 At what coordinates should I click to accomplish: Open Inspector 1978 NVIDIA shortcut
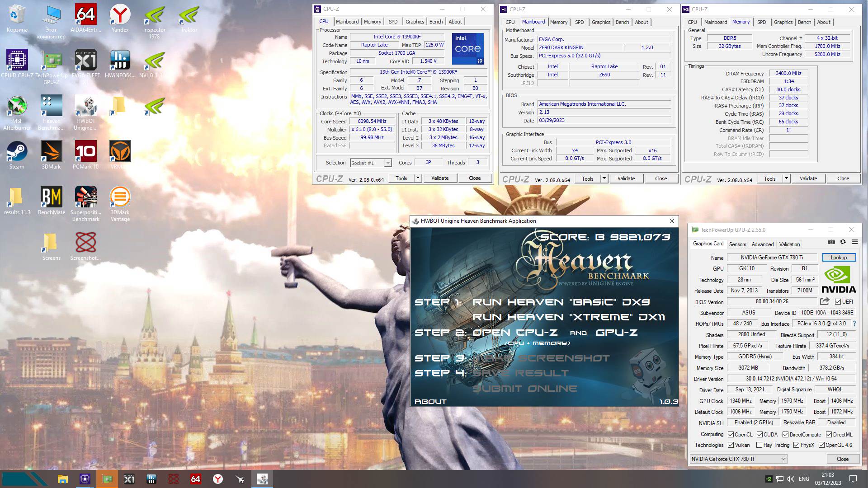(x=154, y=22)
